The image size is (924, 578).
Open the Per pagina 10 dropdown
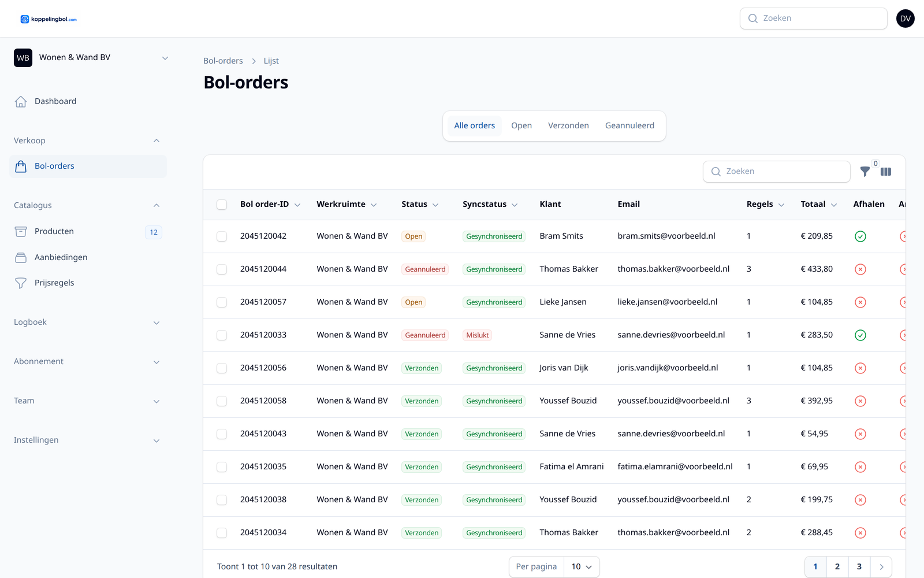coord(582,567)
